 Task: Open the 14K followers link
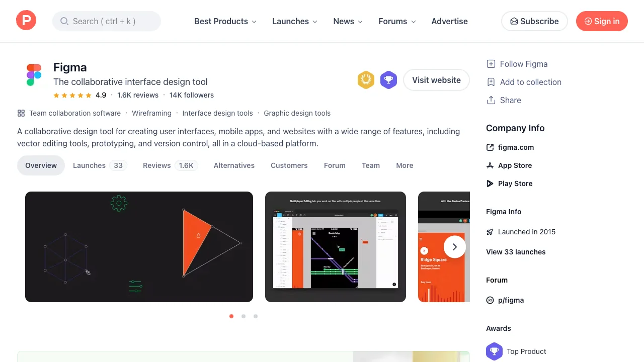click(192, 95)
